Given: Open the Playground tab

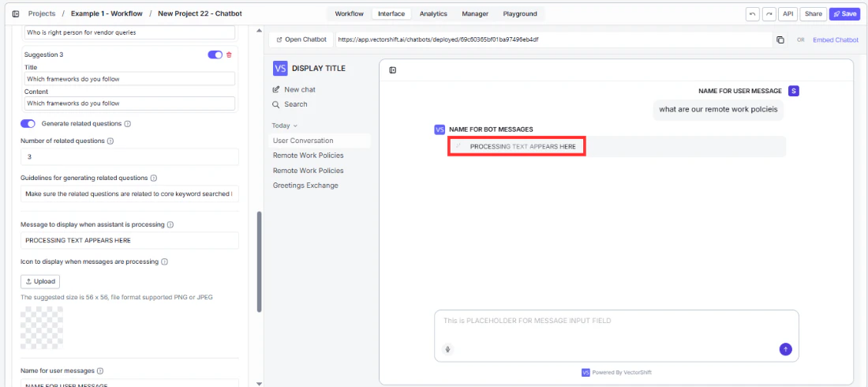Looking at the screenshot, I should pos(520,14).
